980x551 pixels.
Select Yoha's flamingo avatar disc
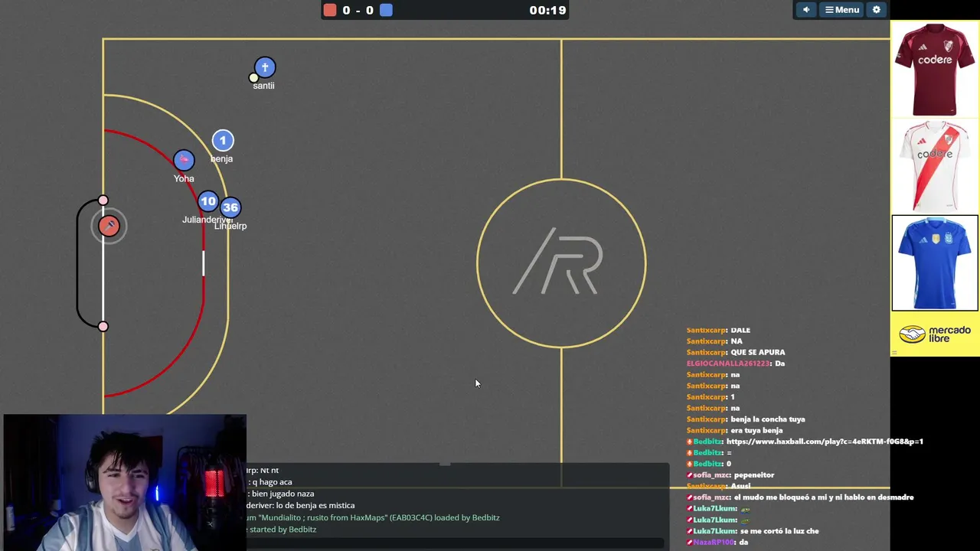[x=184, y=160]
